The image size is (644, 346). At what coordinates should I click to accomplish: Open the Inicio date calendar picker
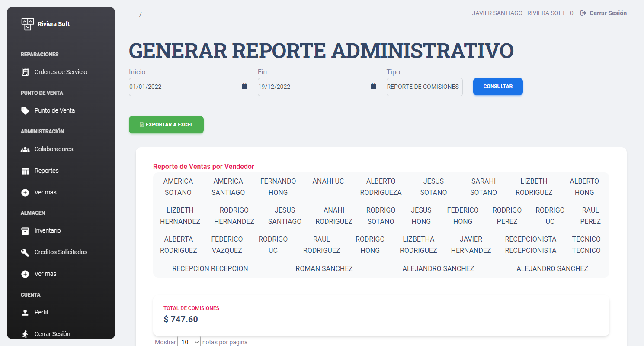[x=244, y=87]
